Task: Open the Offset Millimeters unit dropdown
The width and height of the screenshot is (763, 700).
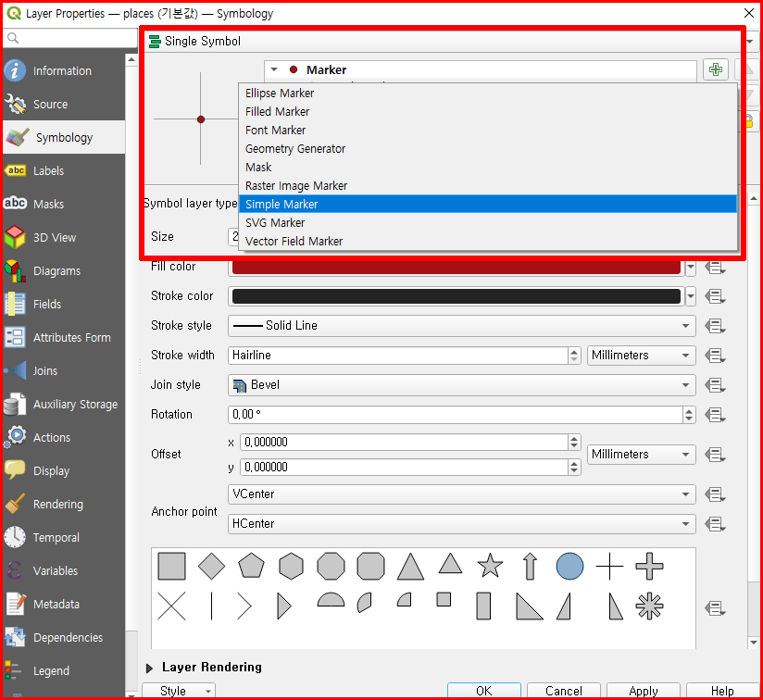Action: pos(641,455)
